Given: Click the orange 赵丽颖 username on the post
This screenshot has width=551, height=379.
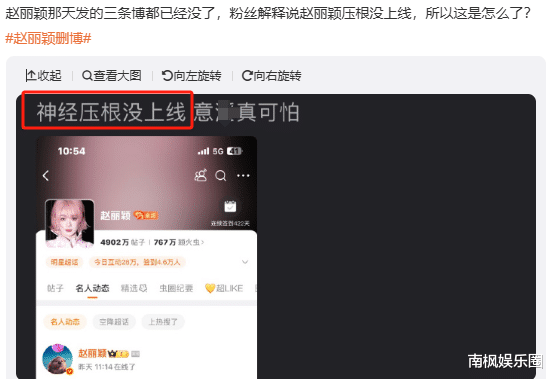Looking at the screenshot, I should coord(92,353).
